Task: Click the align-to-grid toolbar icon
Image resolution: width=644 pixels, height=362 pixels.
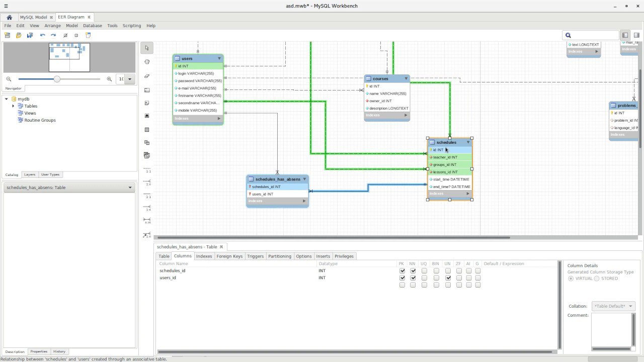Action: click(x=76, y=35)
